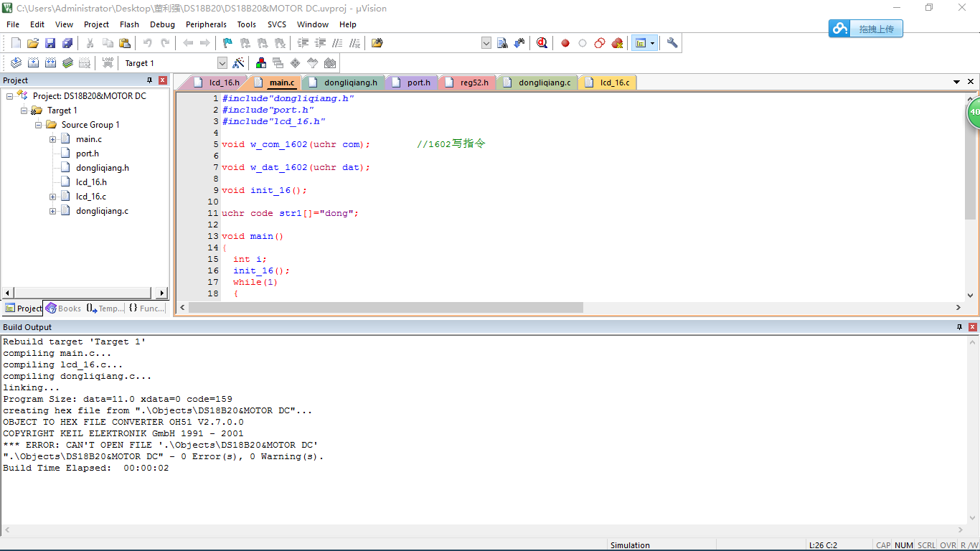Download to flash LOAD icon
This screenshot has width=980, height=551.
[108, 63]
